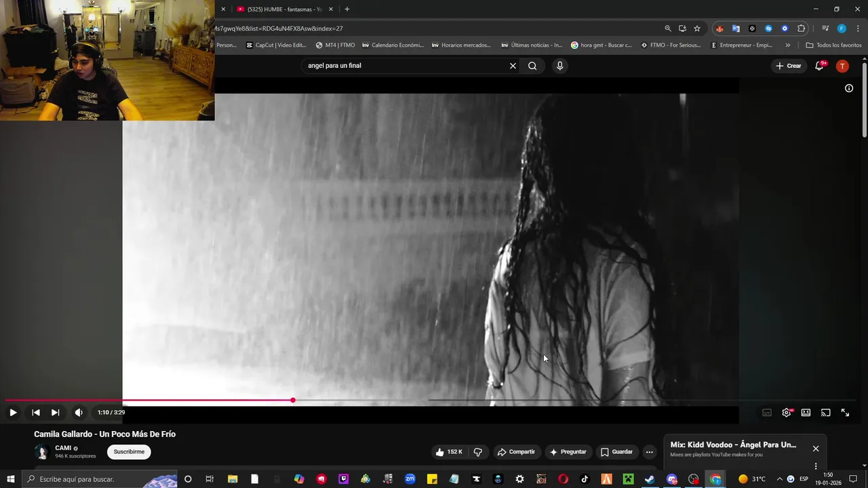This screenshot has width=868, height=488.
Task: Open the Extensions puzzle menu
Action: [802, 28]
